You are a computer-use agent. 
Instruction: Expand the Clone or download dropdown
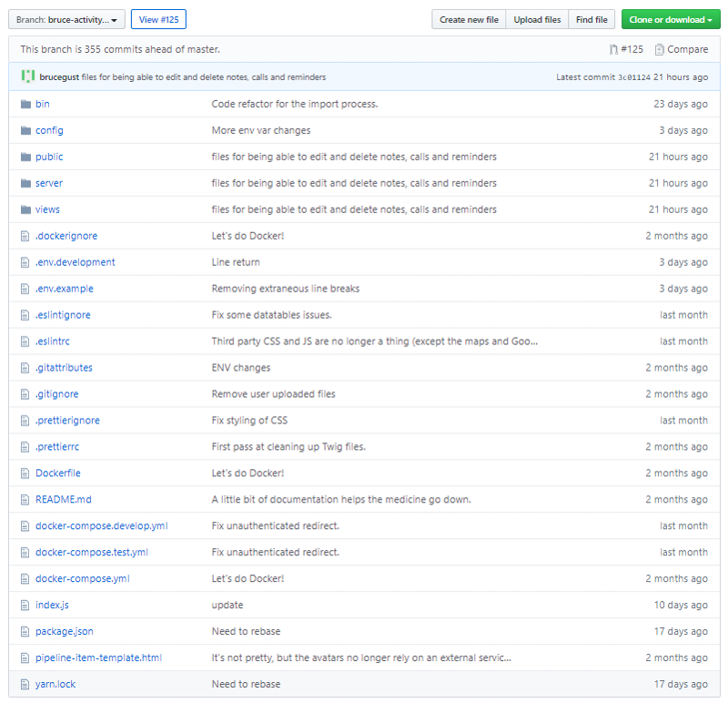pos(671,19)
